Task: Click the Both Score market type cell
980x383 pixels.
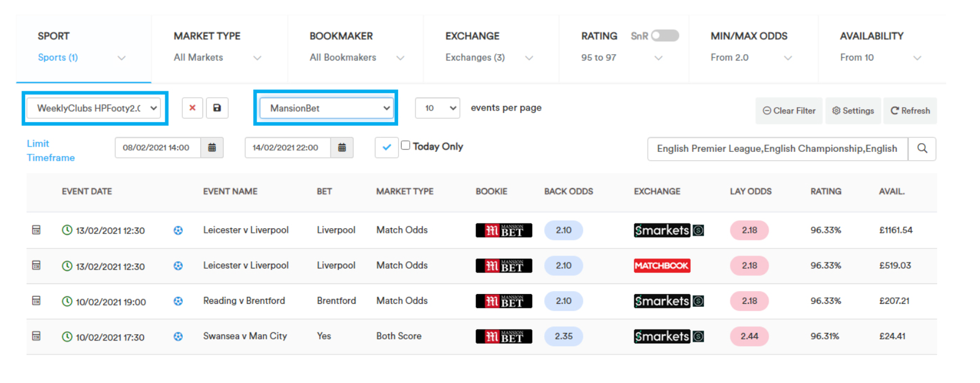Action: click(399, 336)
